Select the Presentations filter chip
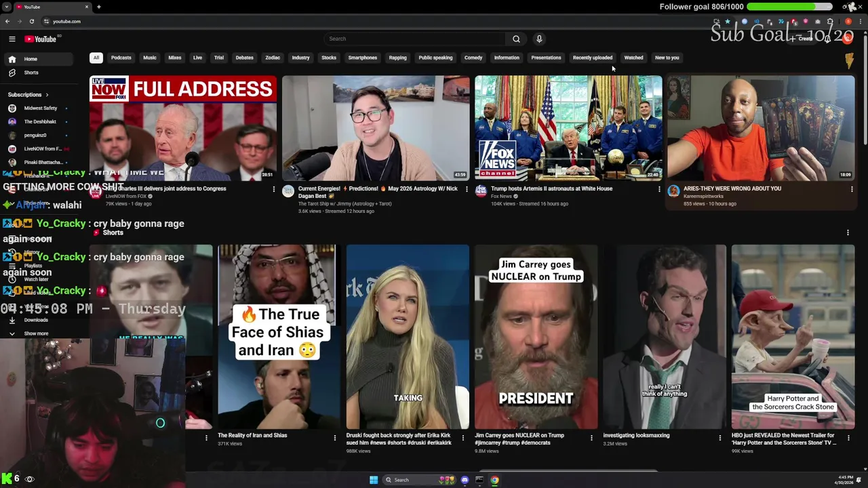This screenshot has height=488, width=868. click(546, 58)
